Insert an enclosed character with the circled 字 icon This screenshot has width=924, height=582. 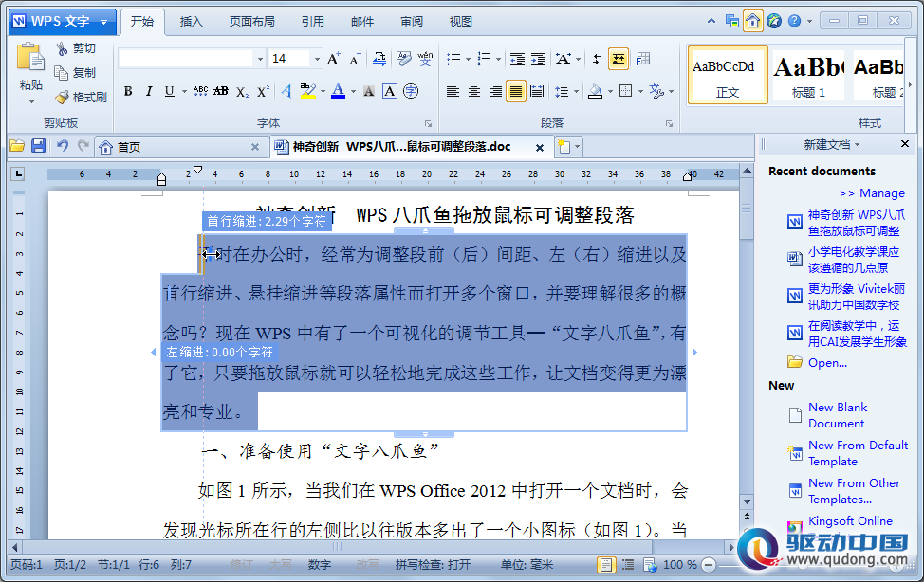411,91
